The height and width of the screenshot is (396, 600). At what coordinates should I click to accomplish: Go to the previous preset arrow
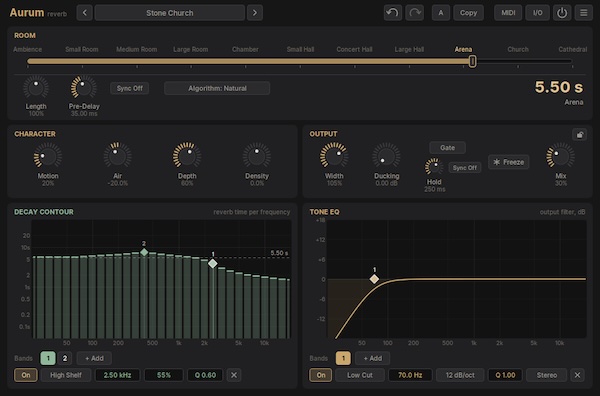[x=85, y=13]
